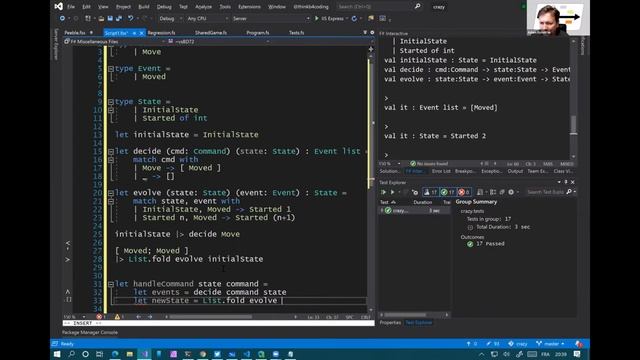
Task: Open the notification center icon
Action: [577, 354]
